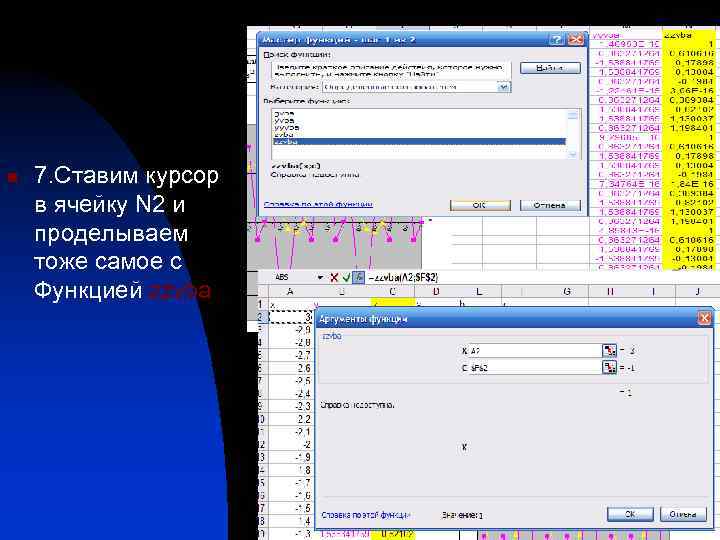
Task: Click Отмена in the Function Wizard dialog
Action: click(x=550, y=205)
